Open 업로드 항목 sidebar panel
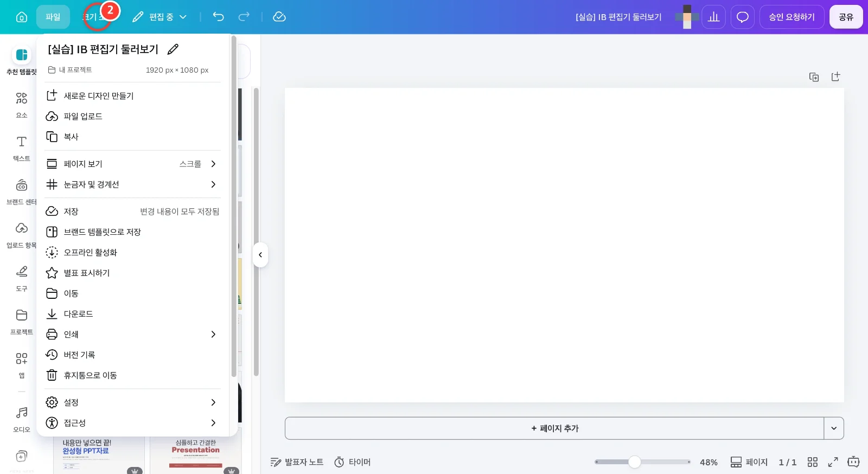Viewport: 868px width, 474px height. (22, 235)
